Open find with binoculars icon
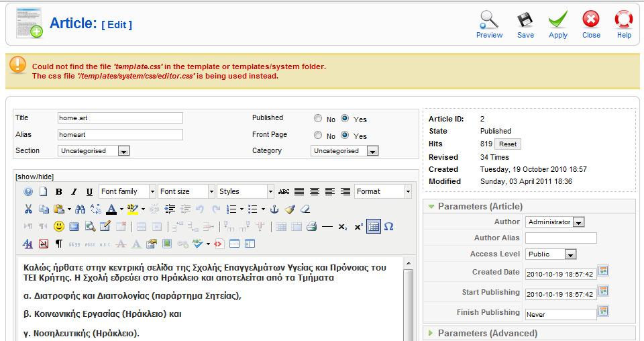 pos(80,209)
